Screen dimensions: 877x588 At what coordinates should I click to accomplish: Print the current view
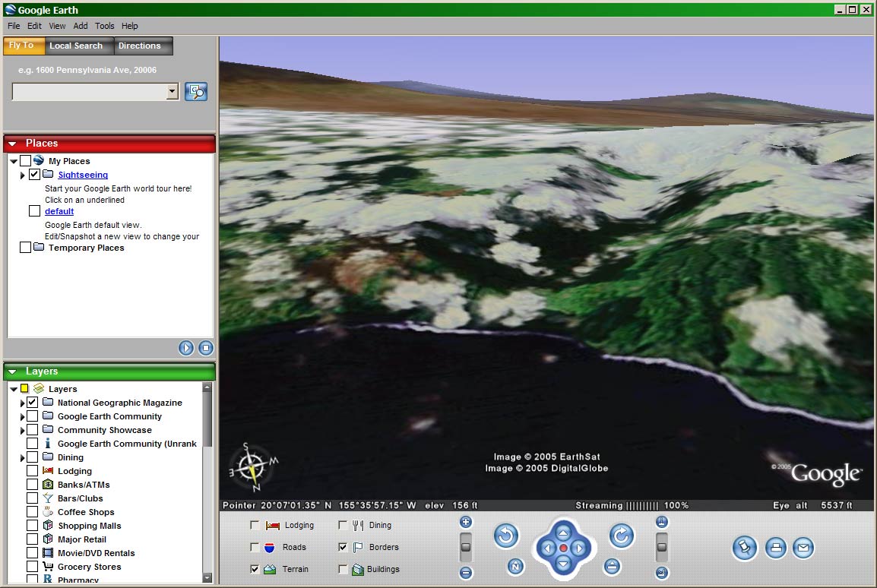pyautogui.click(x=775, y=547)
